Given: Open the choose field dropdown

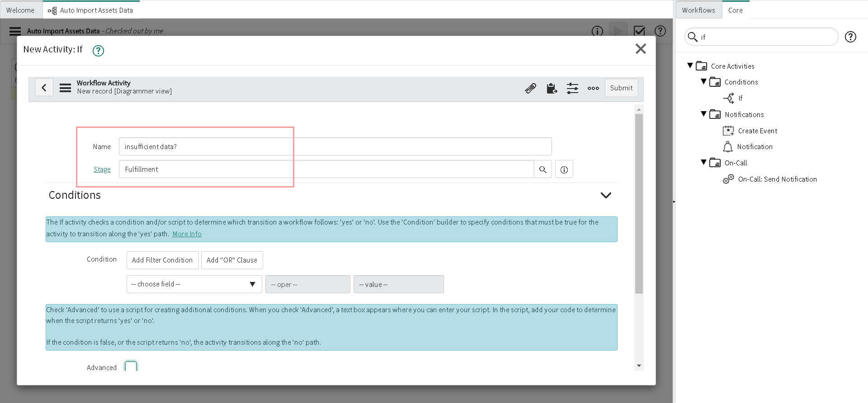Looking at the screenshot, I should tap(194, 284).
